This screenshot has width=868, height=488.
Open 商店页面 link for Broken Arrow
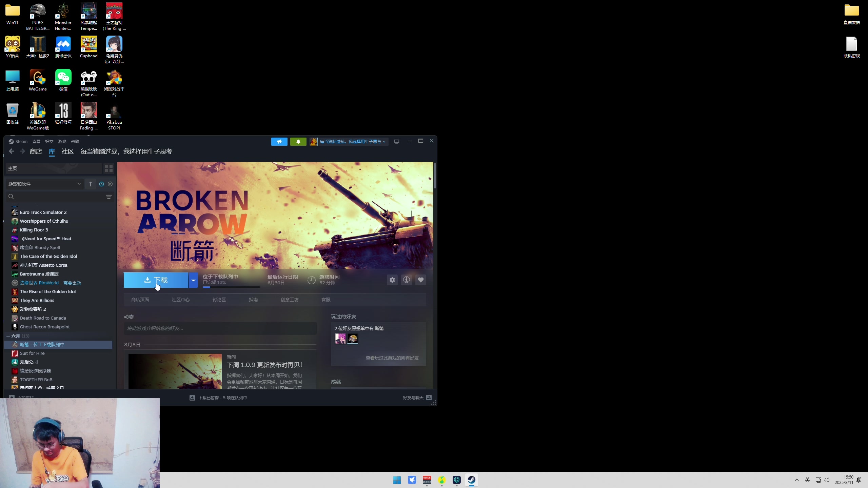tap(140, 300)
